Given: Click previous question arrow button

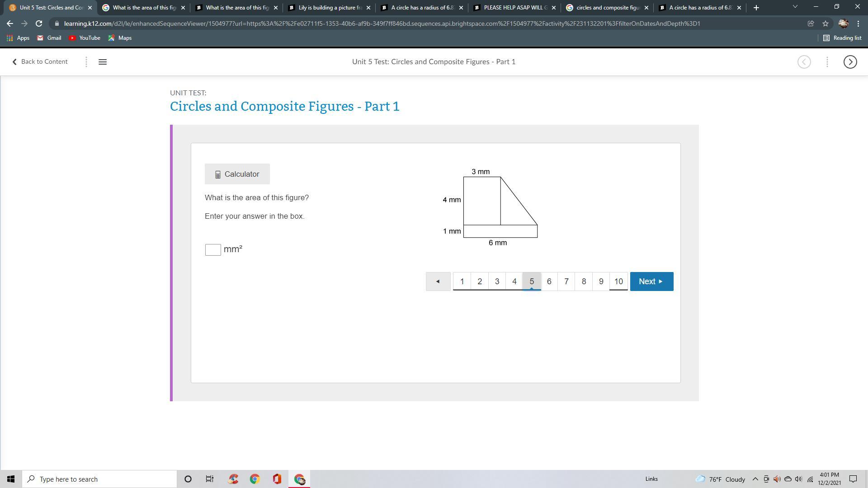Looking at the screenshot, I should point(438,282).
